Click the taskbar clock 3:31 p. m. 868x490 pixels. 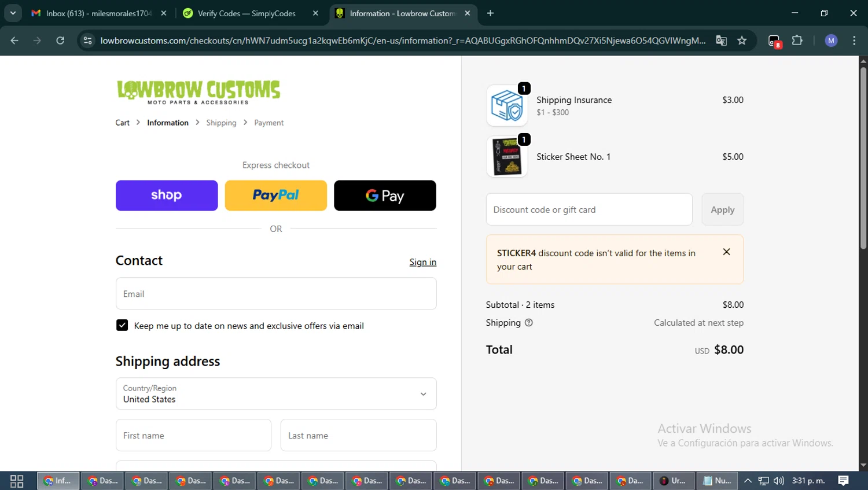808,481
